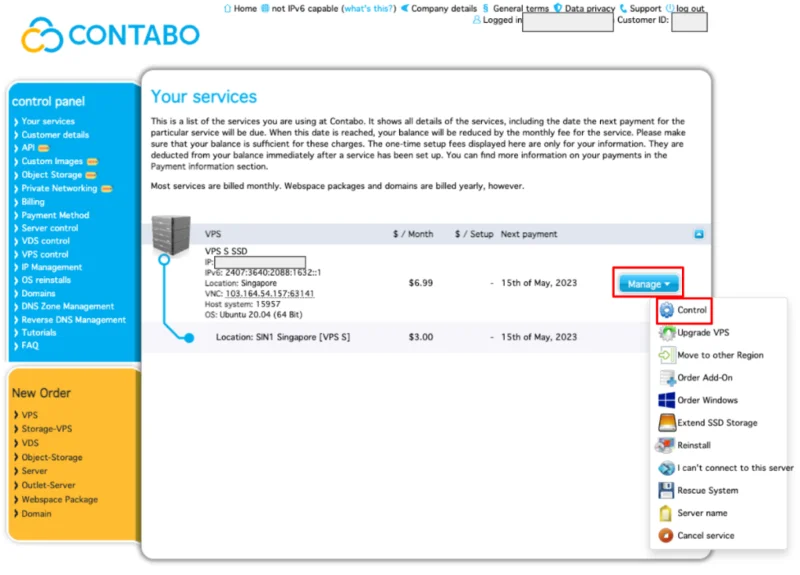
Task: Click the Support phone icon
Action: (x=623, y=8)
